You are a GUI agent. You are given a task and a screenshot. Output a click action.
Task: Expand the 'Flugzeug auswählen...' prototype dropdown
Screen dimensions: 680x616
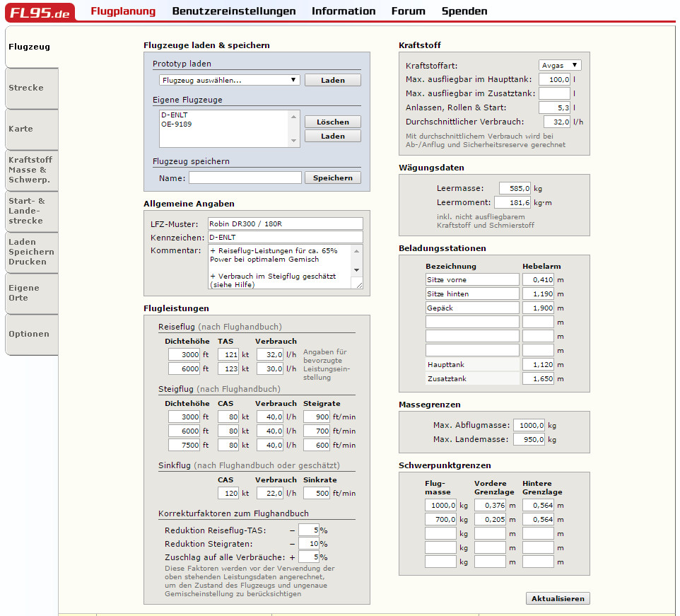[x=229, y=80]
